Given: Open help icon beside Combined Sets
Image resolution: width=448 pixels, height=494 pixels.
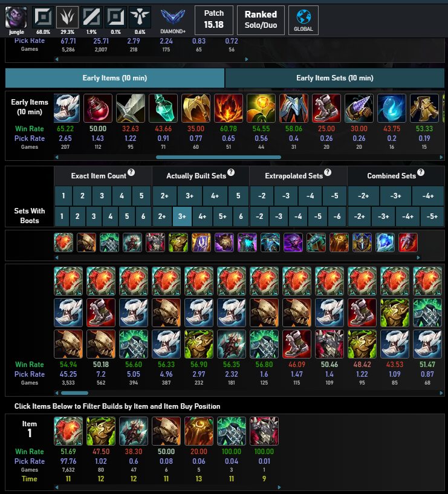Looking at the screenshot, I should tap(421, 172).
